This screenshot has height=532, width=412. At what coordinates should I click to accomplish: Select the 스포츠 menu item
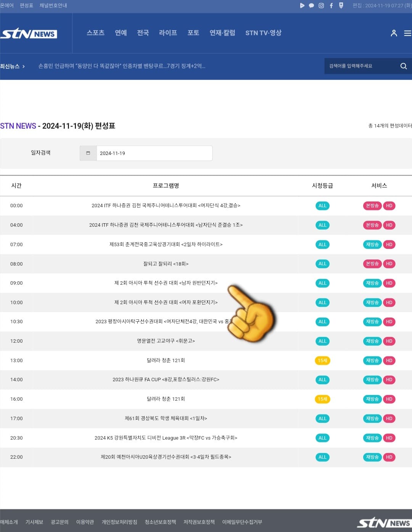coord(95,33)
